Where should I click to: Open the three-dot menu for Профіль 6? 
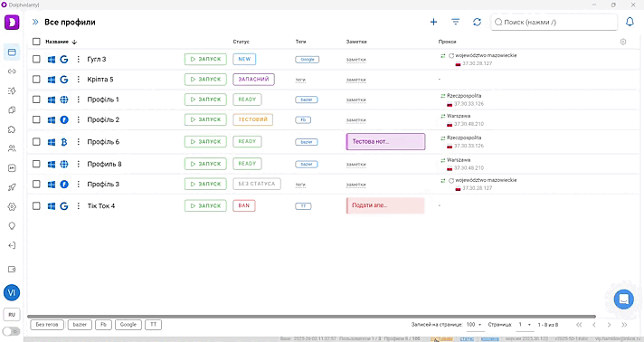(x=79, y=142)
